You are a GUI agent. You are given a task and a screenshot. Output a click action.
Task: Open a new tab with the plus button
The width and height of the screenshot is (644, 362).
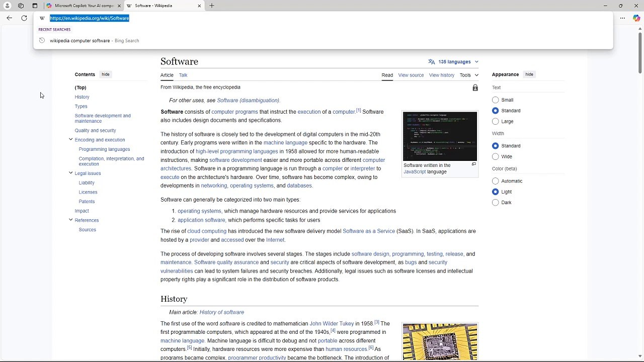pos(212,6)
